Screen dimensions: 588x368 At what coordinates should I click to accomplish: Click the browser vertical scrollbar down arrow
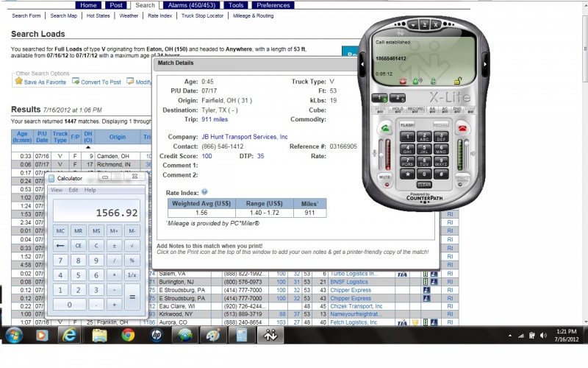click(585, 322)
